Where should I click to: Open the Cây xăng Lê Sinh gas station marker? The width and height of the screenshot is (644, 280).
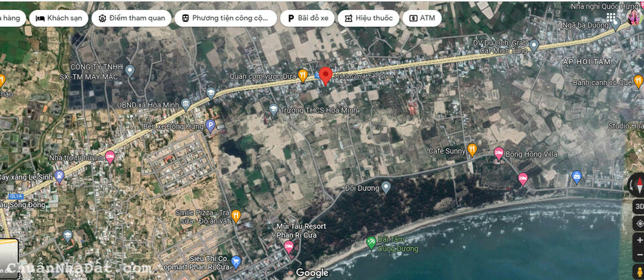coord(59,177)
